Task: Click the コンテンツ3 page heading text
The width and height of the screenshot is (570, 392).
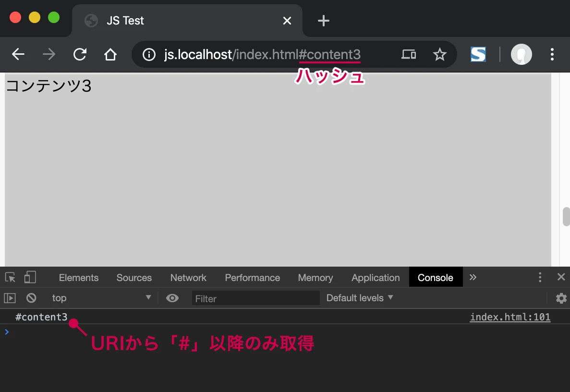Action: pos(49,86)
